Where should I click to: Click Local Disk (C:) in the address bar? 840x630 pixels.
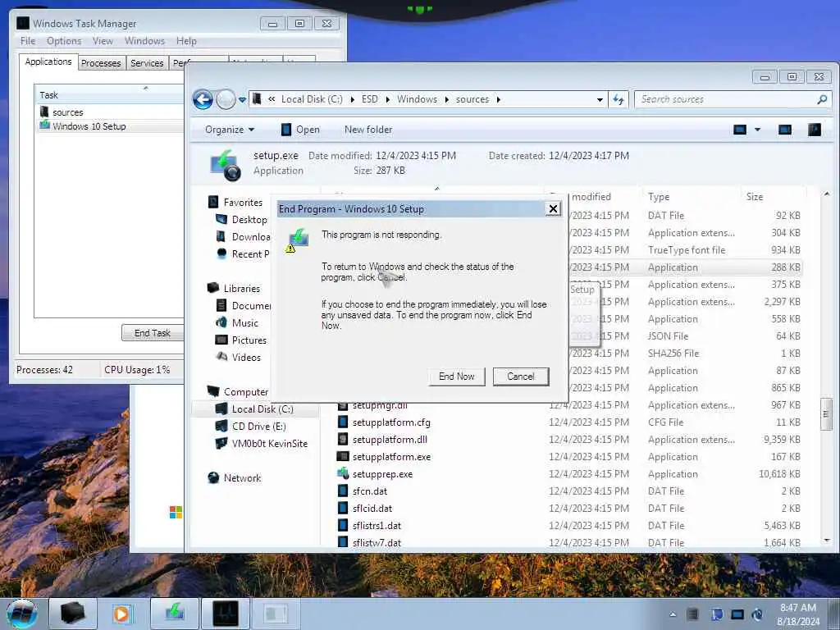click(x=311, y=99)
